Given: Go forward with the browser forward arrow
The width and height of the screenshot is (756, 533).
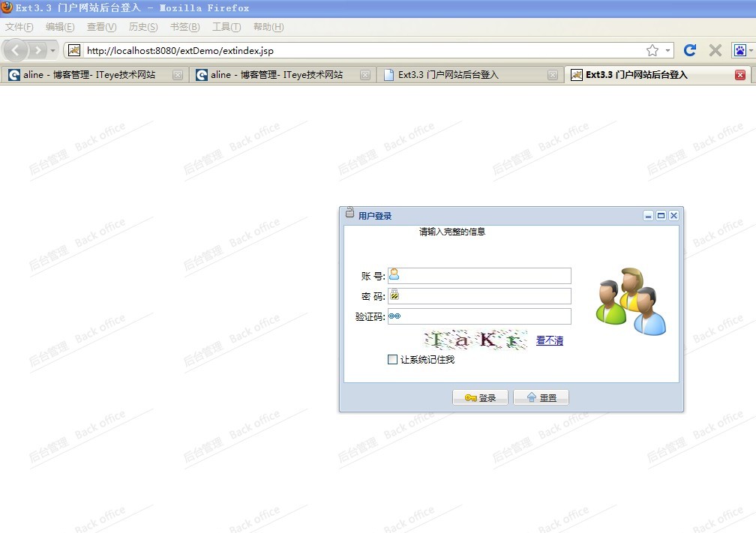Looking at the screenshot, I should click(37, 50).
